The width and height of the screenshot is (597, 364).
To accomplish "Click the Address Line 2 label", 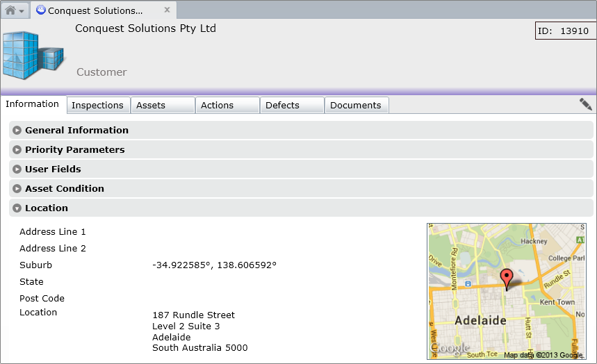I will coord(53,248).
